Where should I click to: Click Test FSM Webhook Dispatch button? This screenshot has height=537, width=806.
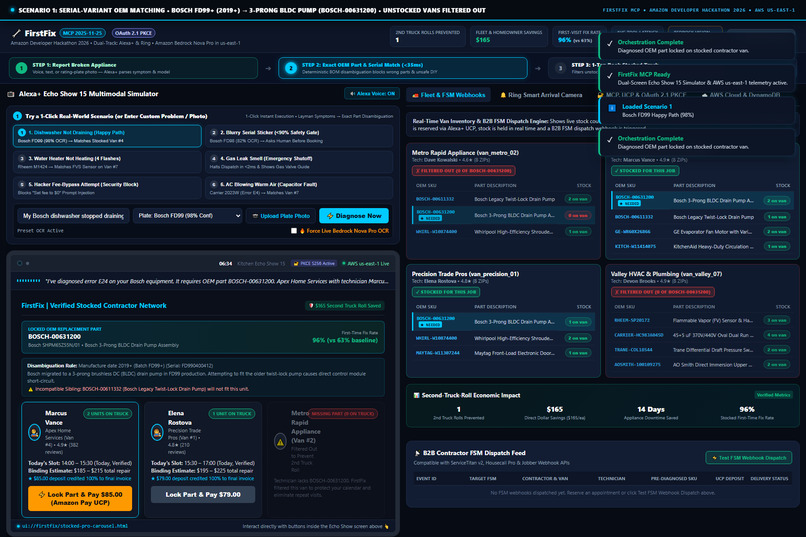(x=748, y=457)
